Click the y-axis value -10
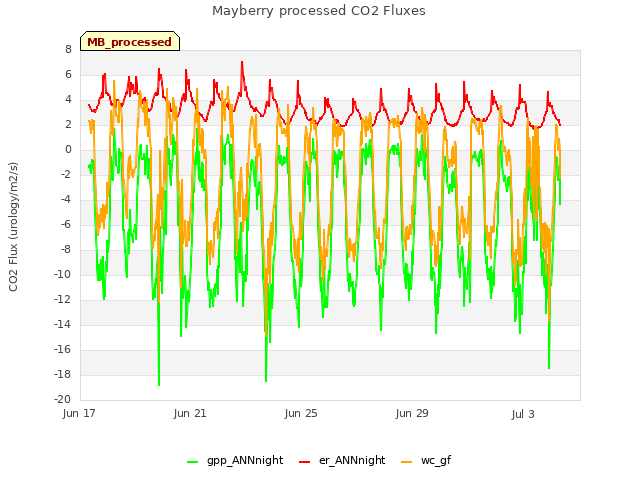Screen dimensions: 640x480 [x=63, y=274]
